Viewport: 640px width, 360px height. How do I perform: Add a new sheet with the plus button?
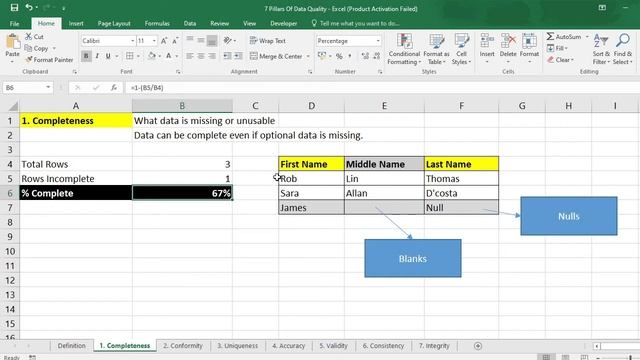pos(478,346)
